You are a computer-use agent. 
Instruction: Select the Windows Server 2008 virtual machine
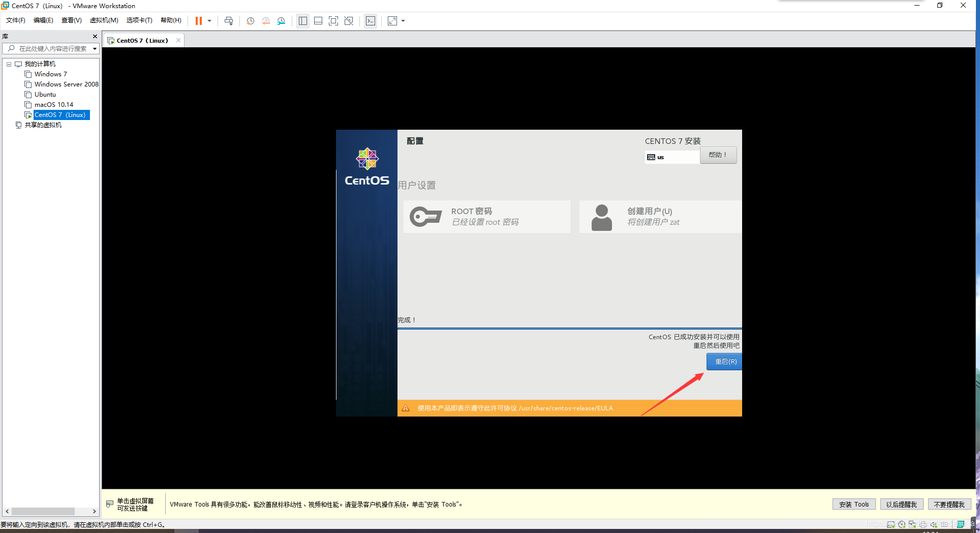pos(67,84)
